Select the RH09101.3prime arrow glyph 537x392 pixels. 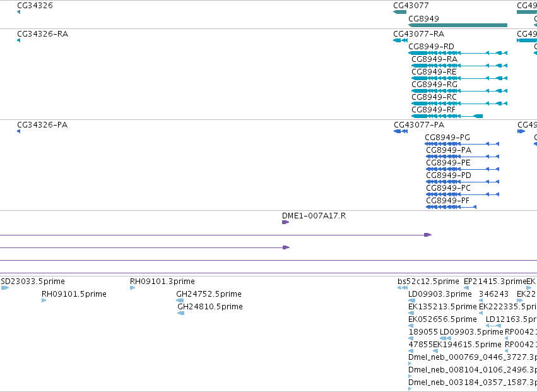tap(133, 288)
